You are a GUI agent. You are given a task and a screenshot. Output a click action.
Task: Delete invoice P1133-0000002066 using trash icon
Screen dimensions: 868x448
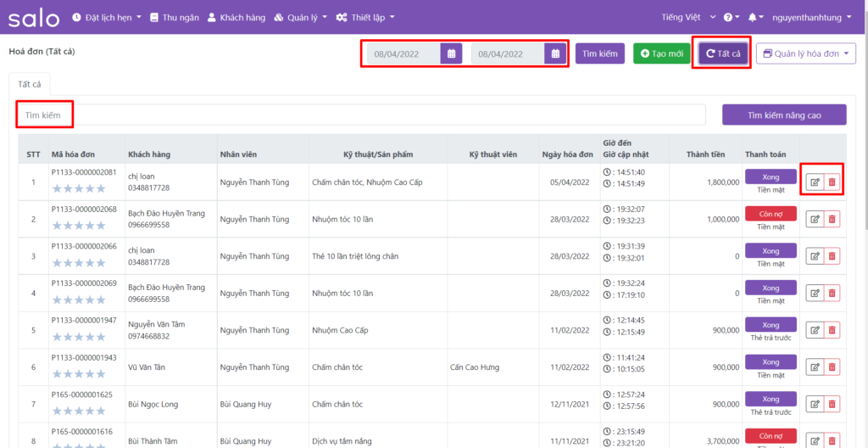coord(832,256)
